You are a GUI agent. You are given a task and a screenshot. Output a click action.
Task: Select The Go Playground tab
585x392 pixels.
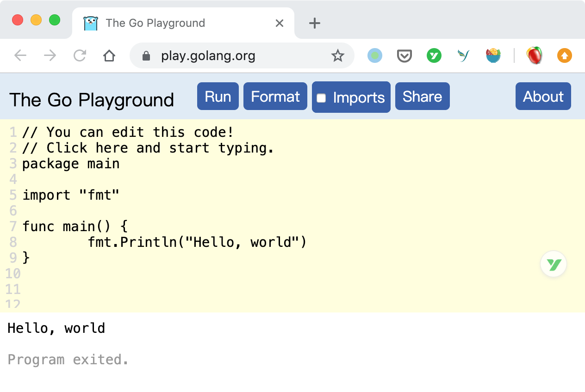(155, 23)
